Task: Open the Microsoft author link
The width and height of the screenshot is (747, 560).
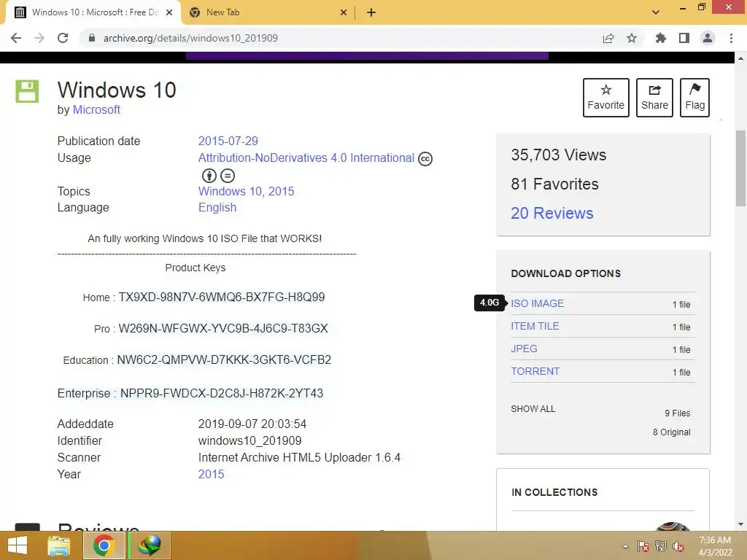Action: (96, 109)
